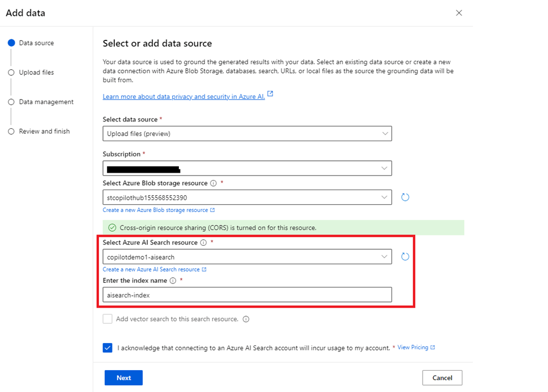
Task: Click external link icon next to privacy link
Action: (270, 93)
